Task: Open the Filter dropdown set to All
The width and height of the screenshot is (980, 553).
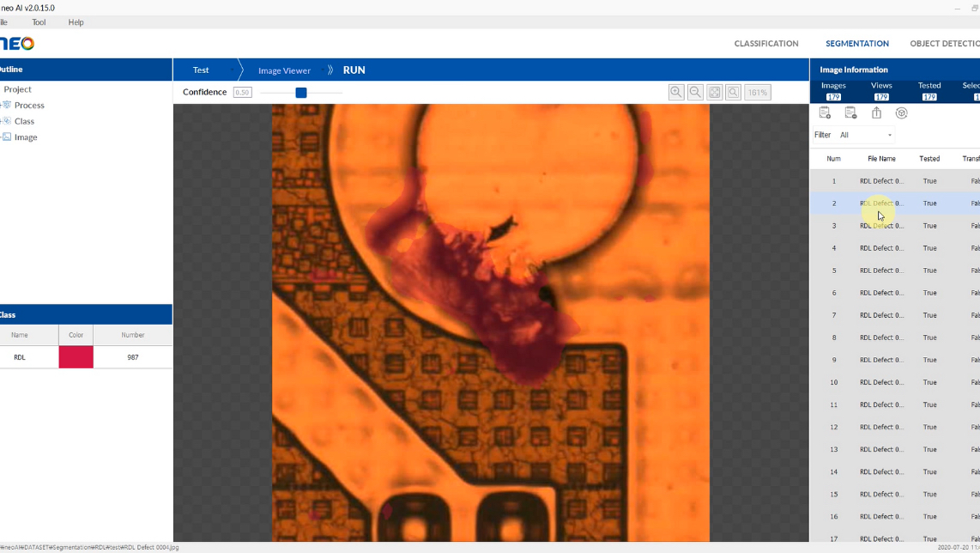Action: (866, 135)
